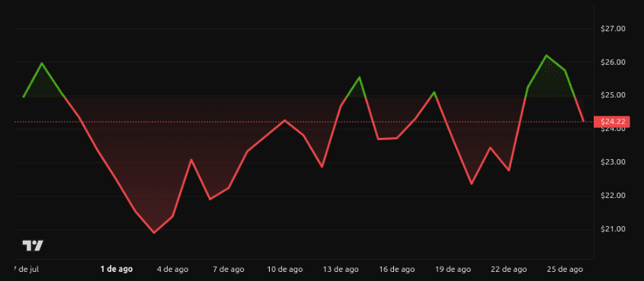
Task: Click the highest green peak above $26.00
Action: 546,56
